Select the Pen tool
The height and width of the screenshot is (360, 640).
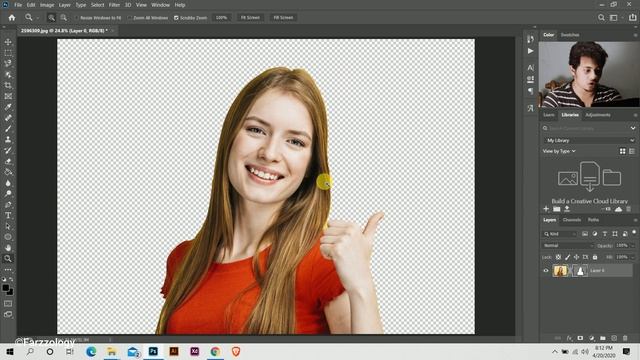(8, 204)
